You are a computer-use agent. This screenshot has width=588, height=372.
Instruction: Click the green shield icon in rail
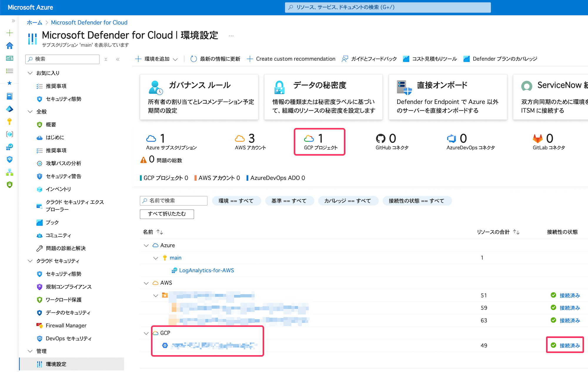(x=10, y=185)
